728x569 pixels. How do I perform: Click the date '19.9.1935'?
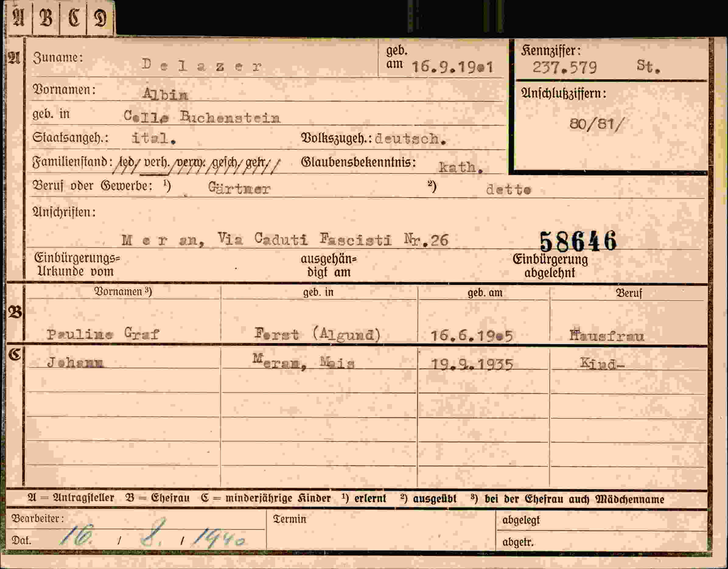472,365
